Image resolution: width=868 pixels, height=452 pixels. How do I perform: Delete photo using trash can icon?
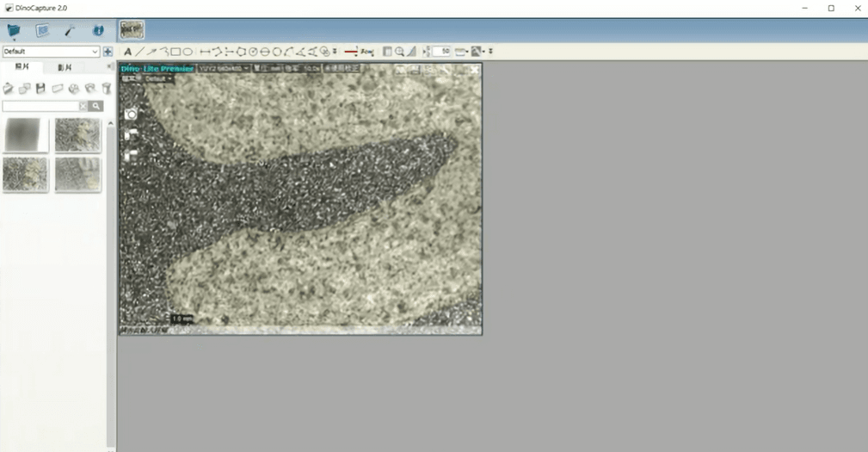coord(107,89)
